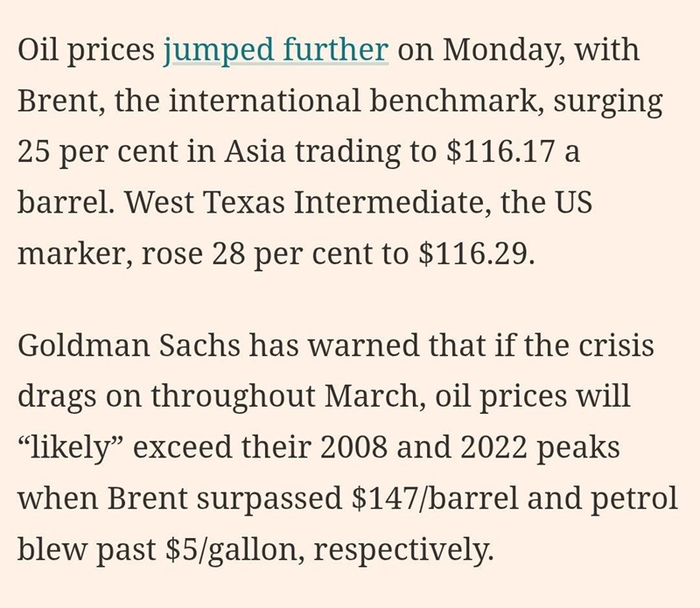Viewport: 700px width, 608px height.
Task: Click the "$5/gallon" figure
Action: [x=234, y=550]
